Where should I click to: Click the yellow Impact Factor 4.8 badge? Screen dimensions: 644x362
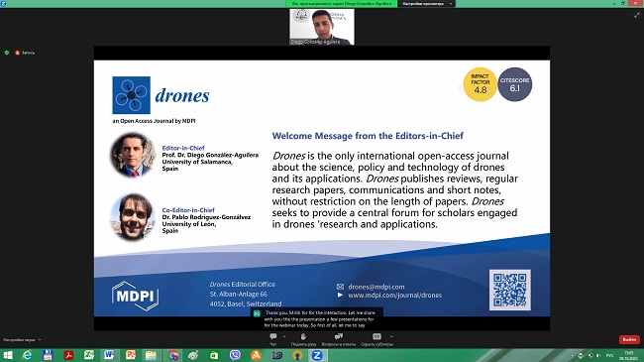(x=480, y=84)
